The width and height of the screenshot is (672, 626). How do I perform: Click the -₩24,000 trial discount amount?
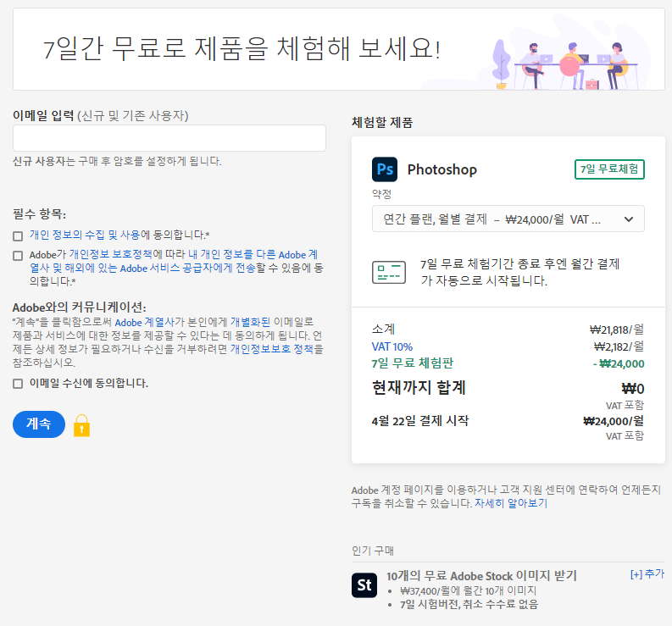coord(619,363)
